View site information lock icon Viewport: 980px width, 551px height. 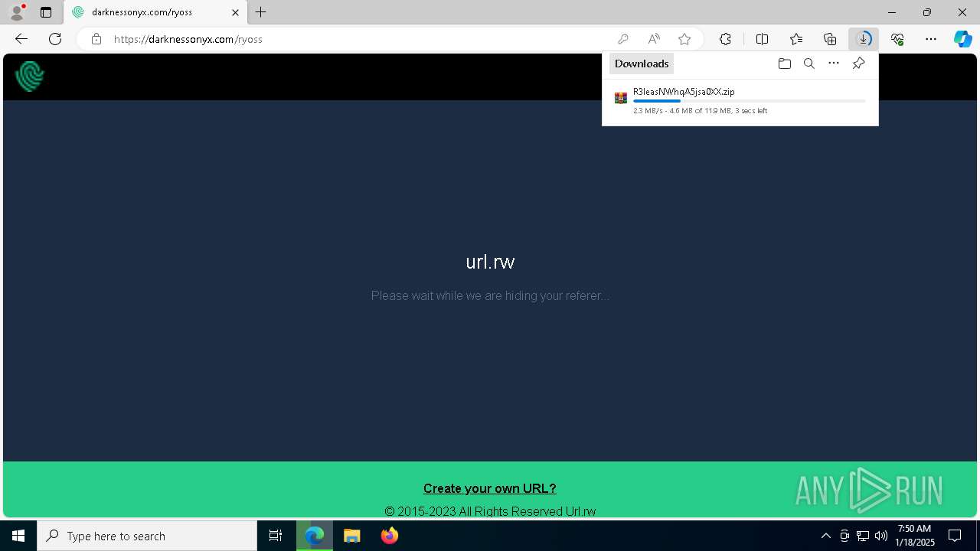tap(96, 39)
